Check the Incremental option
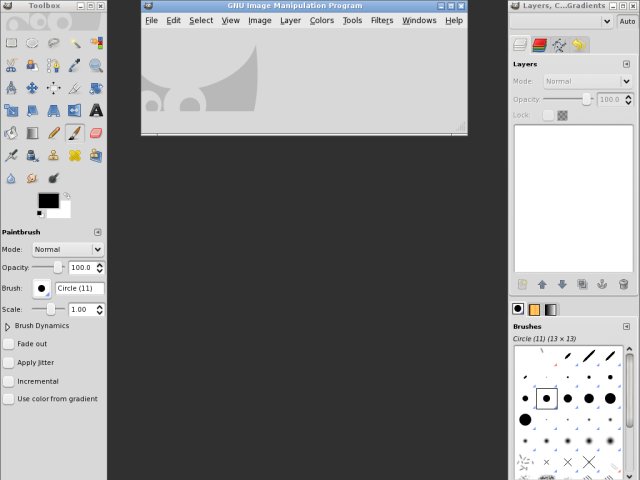This screenshot has width=640, height=480. [9, 381]
